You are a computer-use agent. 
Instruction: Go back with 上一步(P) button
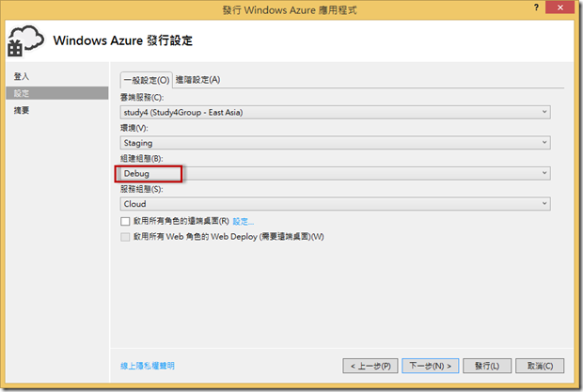[x=370, y=366]
